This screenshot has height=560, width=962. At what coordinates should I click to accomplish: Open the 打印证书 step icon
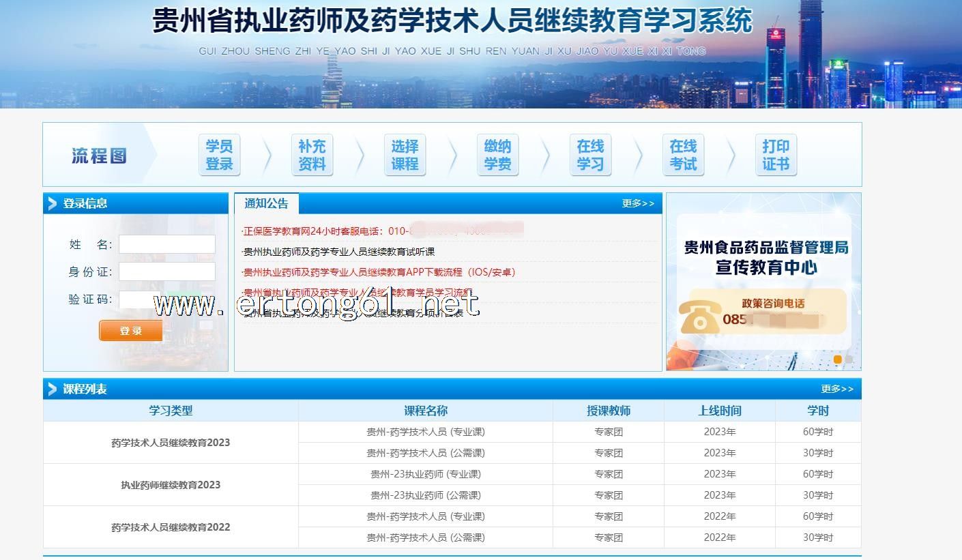click(x=776, y=155)
